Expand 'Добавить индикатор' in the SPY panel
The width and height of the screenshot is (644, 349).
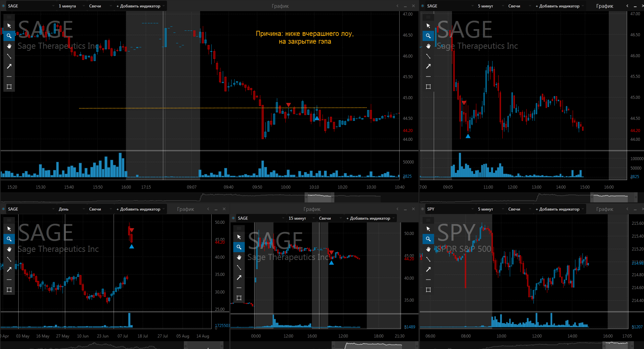point(559,209)
